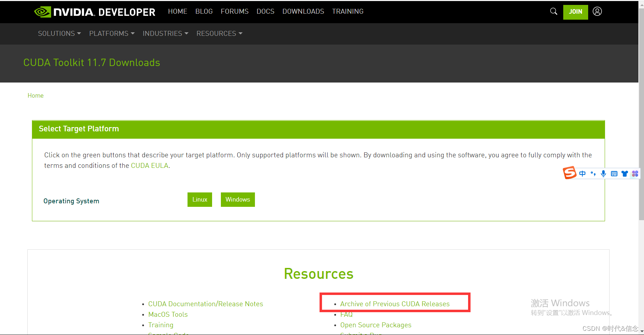This screenshot has width=644, height=335.
Task: Click the green JOIN button
Action: pyautogui.click(x=576, y=12)
